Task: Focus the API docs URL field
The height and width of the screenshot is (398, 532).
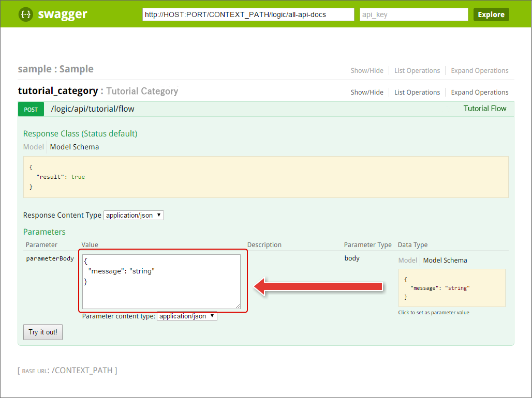Action: pos(248,14)
